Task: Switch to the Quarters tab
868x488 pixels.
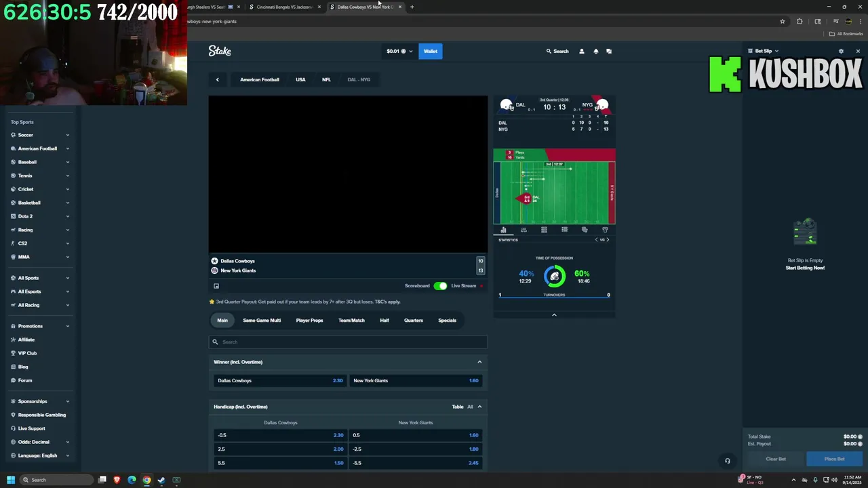Action: 414,321
